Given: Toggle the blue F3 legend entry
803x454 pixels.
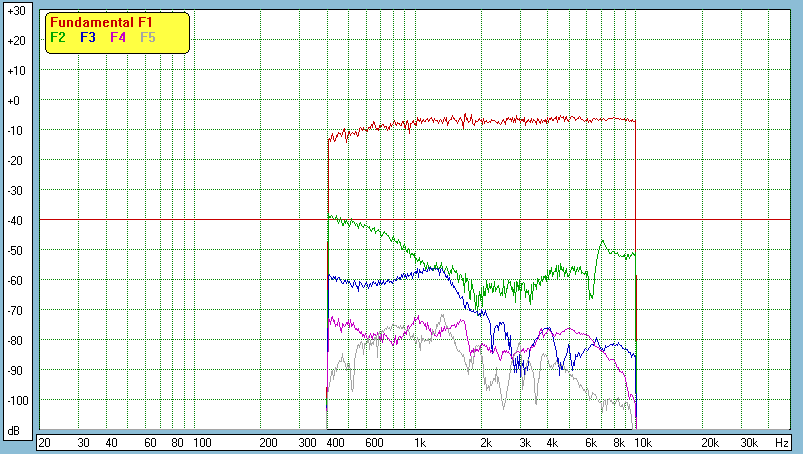Looking at the screenshot, I should [x=88, y=37].
